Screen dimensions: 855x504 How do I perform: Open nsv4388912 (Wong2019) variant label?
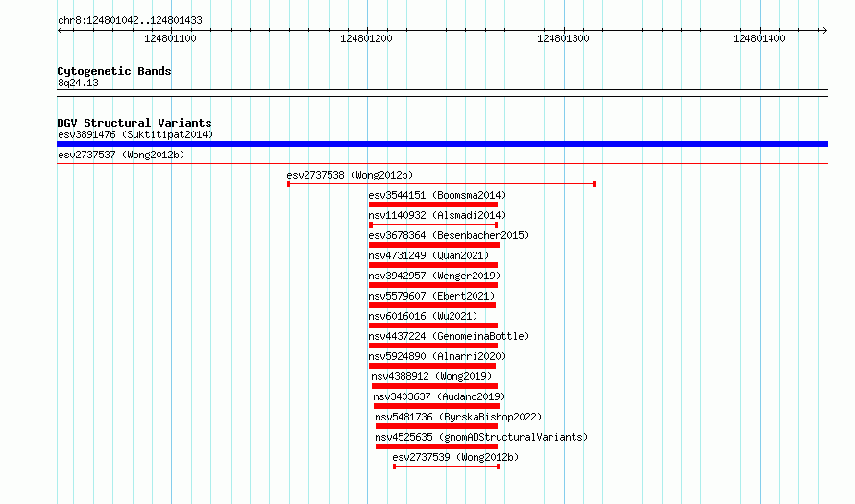tap(431, 376)
